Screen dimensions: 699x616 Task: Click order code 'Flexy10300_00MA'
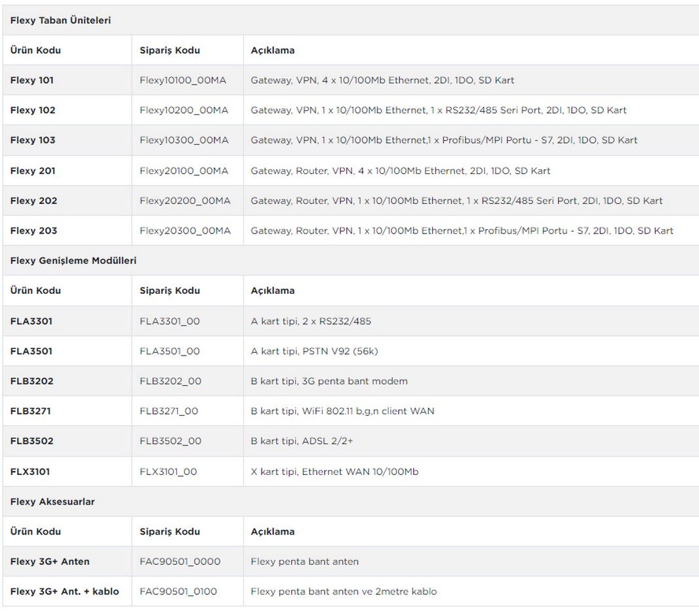pos(184,140)
